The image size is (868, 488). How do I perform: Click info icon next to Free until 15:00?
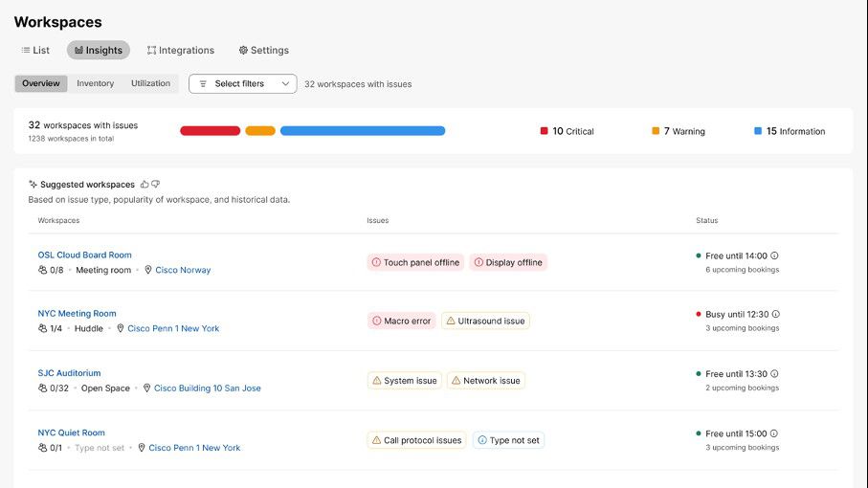774,433
